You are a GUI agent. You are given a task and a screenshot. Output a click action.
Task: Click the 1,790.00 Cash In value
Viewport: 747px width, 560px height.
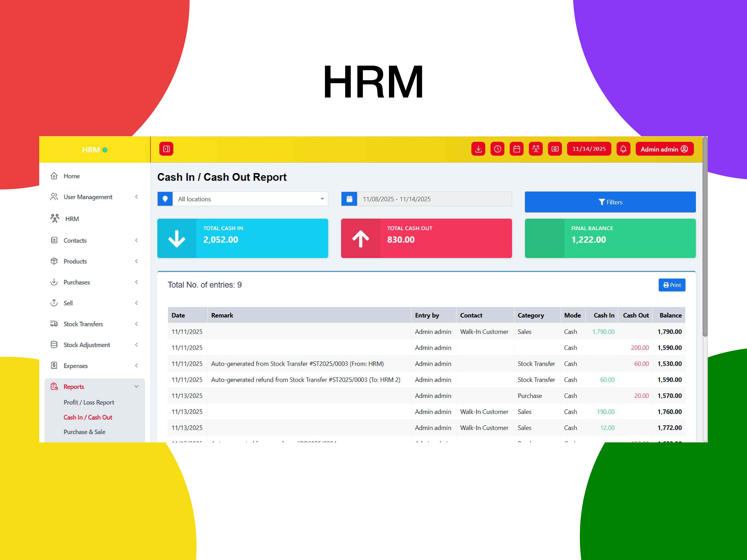click(603, 332)
